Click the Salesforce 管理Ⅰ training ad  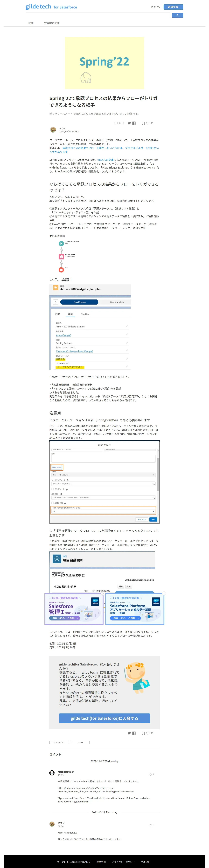click(74, 609)
